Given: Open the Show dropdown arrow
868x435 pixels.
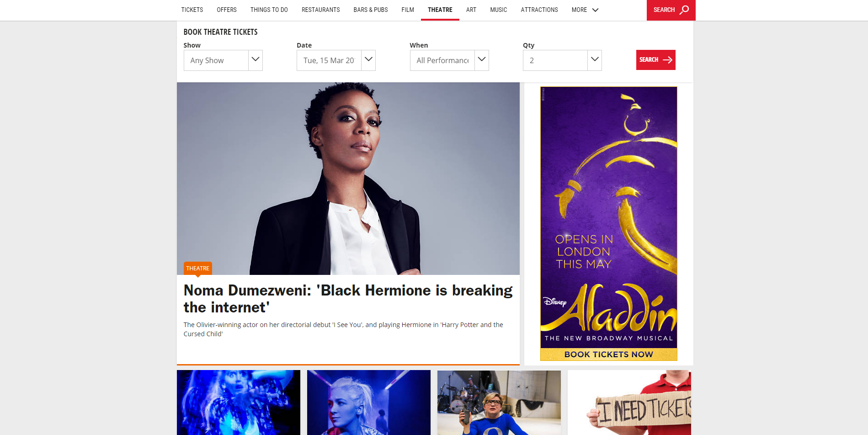Looking at the screenshot, I should (256, 60).
